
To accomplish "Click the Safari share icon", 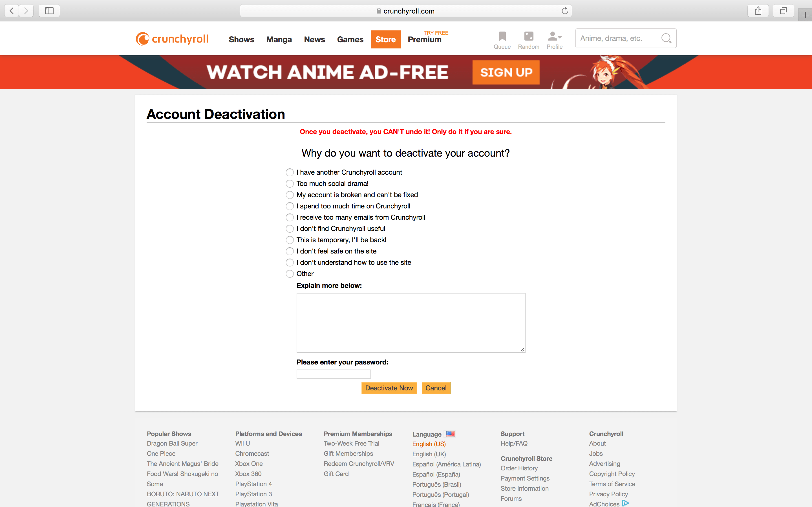I will click(x=758, y=11).
